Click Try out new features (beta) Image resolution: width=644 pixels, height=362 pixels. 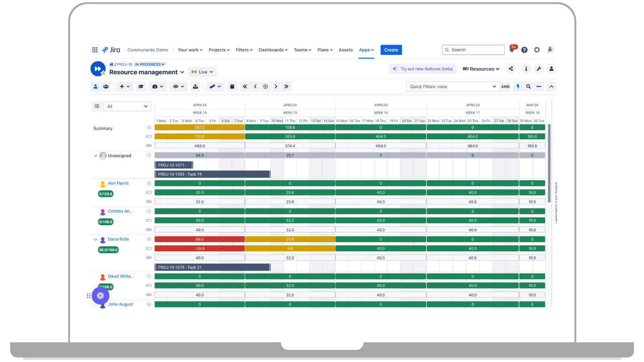pyautogui.click(x=423, y=69)
